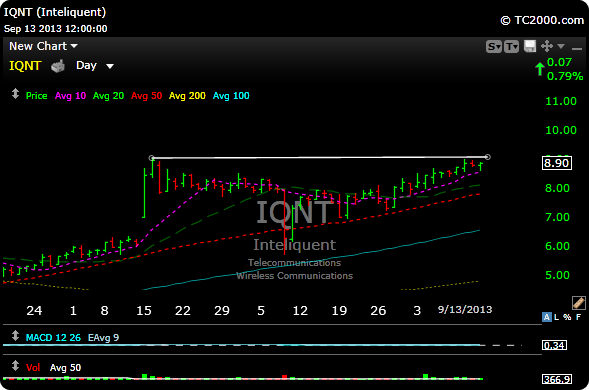
Task: Click the volume Avg 50 label
Action: click(x=65, y=368)
